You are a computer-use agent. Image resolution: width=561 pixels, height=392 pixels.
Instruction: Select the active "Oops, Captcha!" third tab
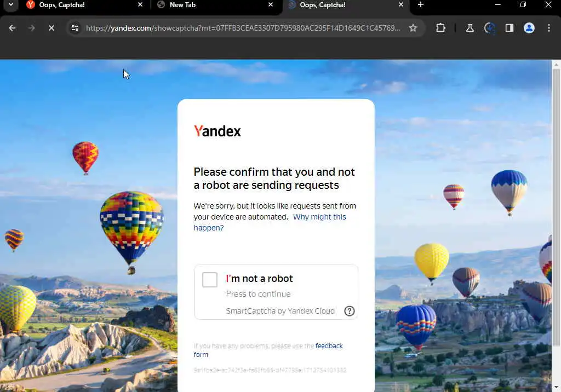pyautogui.click(x=345, y=5)
